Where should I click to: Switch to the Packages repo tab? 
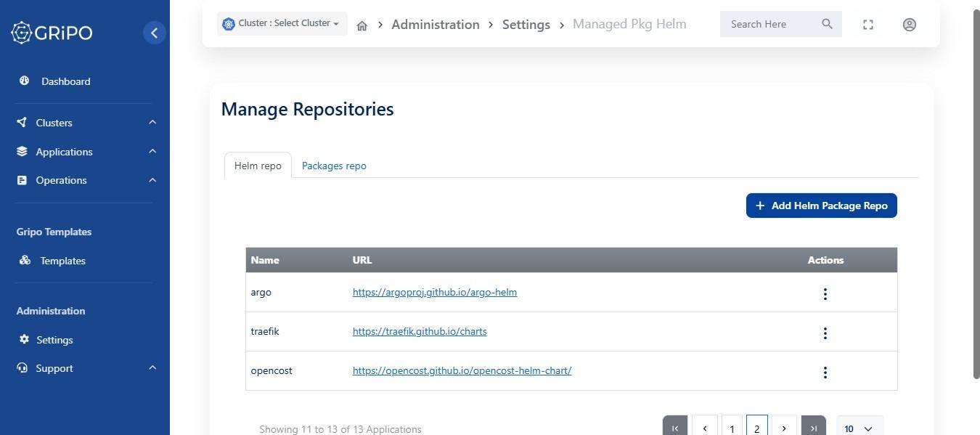coord(334,166)
